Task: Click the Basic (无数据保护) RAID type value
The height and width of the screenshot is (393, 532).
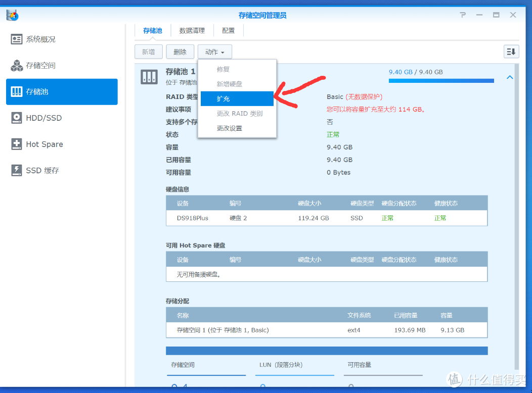Action: [x=354, y=97]
